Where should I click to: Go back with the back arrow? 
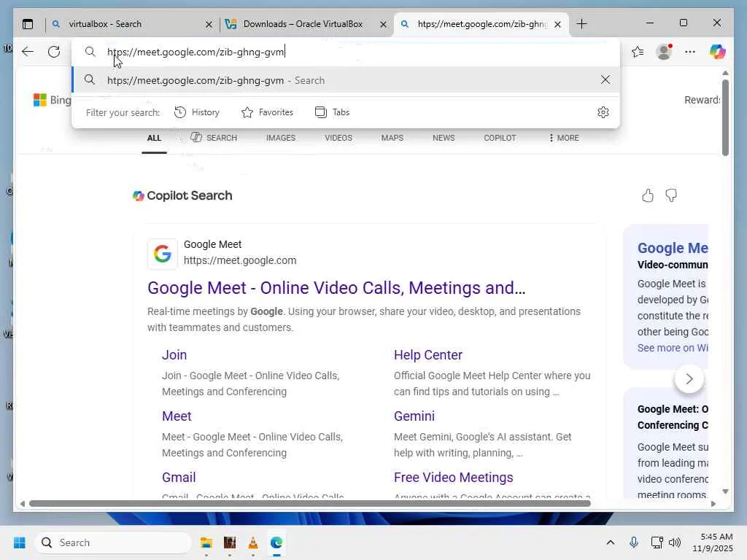point(28,52)
